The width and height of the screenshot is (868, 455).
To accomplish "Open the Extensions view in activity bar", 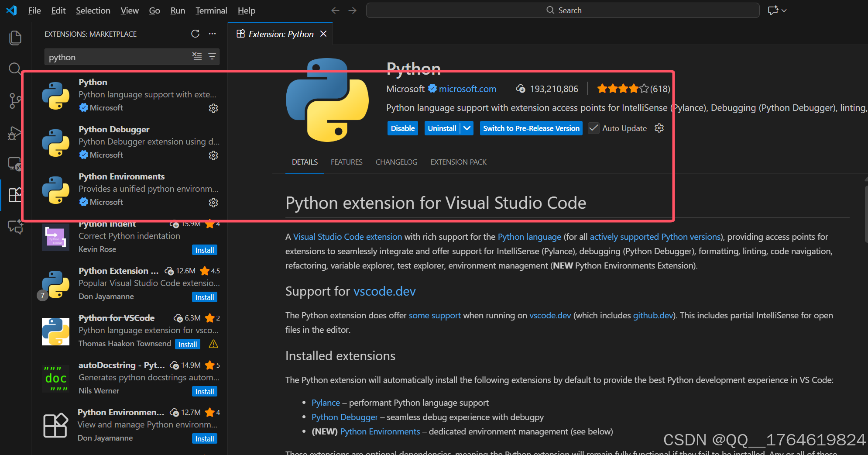I will [x=15, y=195].
